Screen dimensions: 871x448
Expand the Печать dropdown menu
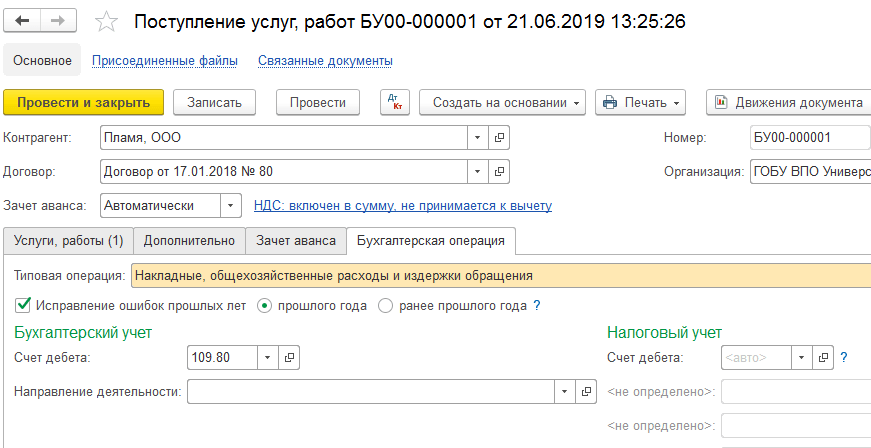pyautogui.click(x=640, y=102)
